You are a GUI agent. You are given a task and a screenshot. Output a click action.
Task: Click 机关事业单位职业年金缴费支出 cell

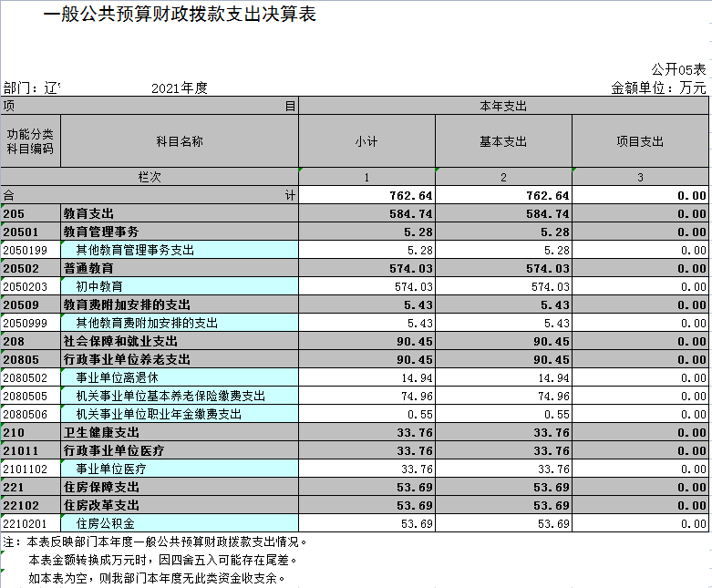pyautogui.click(x=180, y=414)
